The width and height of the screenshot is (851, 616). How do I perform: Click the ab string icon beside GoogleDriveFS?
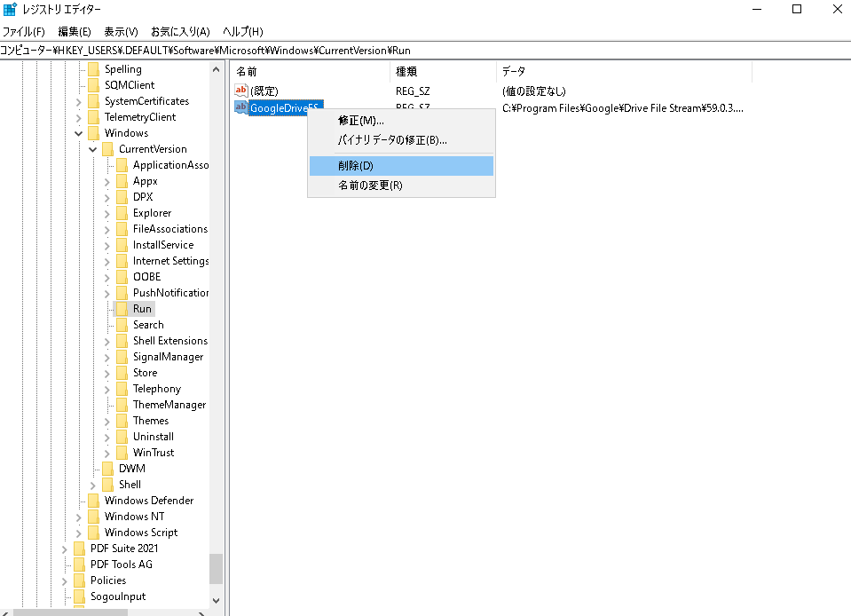240,107
